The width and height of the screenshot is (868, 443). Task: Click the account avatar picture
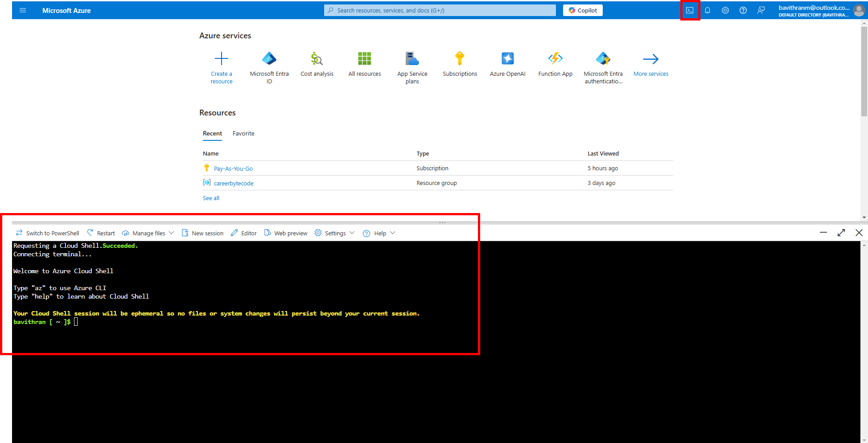click(x=859, y=10)
